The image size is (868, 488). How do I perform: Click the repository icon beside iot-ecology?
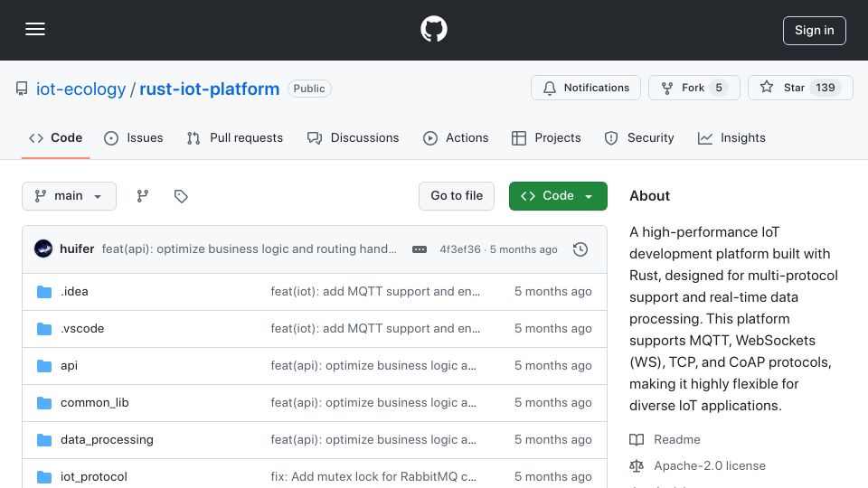22,89
